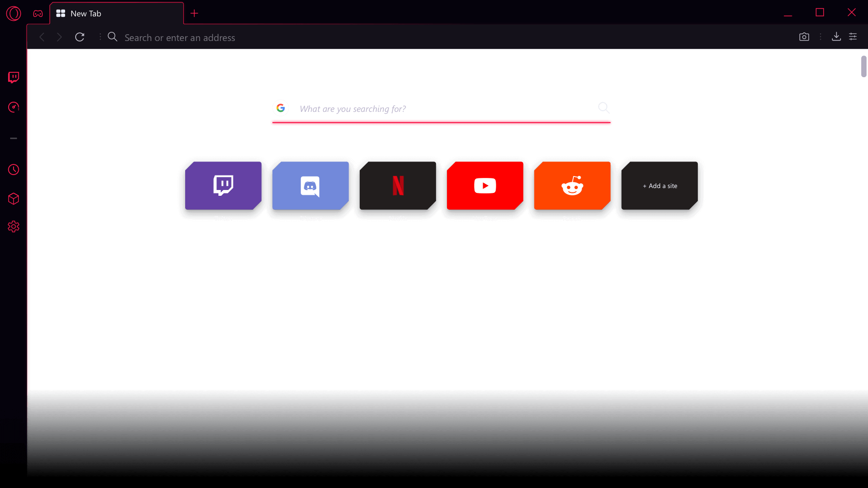Maximize the browser window
Screen dimensions: 868x488
click(820, 13)
